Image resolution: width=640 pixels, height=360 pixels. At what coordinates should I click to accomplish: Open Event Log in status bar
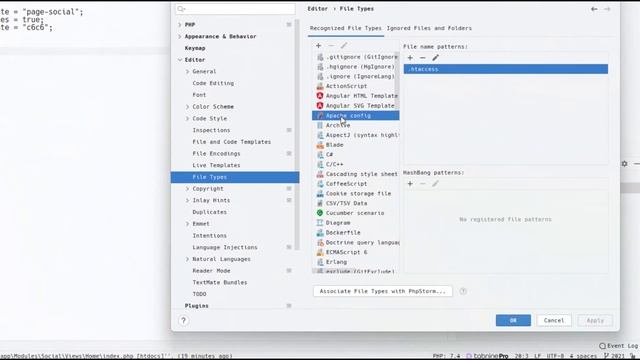pyautogui.click(x=618, y=346)
